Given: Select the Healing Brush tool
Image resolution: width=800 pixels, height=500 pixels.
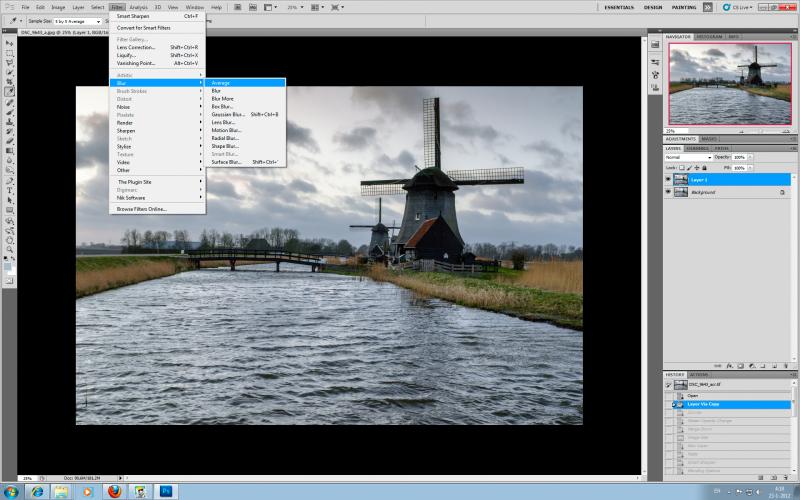Looking at the screenshot, I should pos(9,103).
